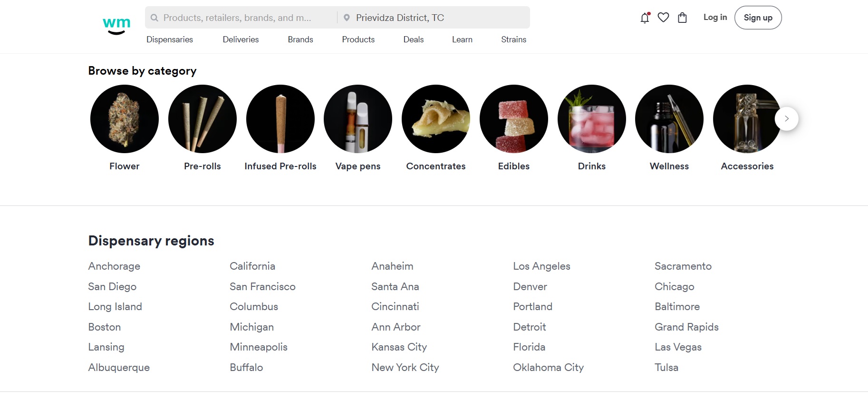This screenshot has height=410, width=868.
Task: Open favorites with the heart icon
Action: coord(663,18)
